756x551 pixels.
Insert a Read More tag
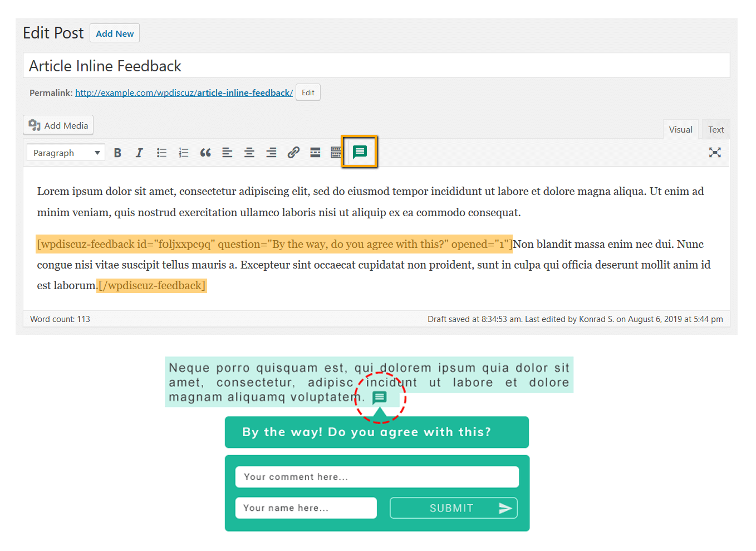tap(315, 153)
